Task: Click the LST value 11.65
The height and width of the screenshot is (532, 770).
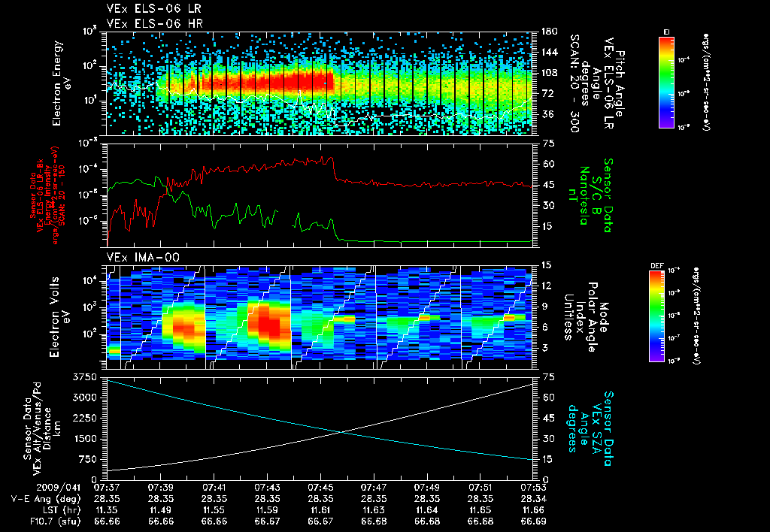Action: [x=480, y=510]
